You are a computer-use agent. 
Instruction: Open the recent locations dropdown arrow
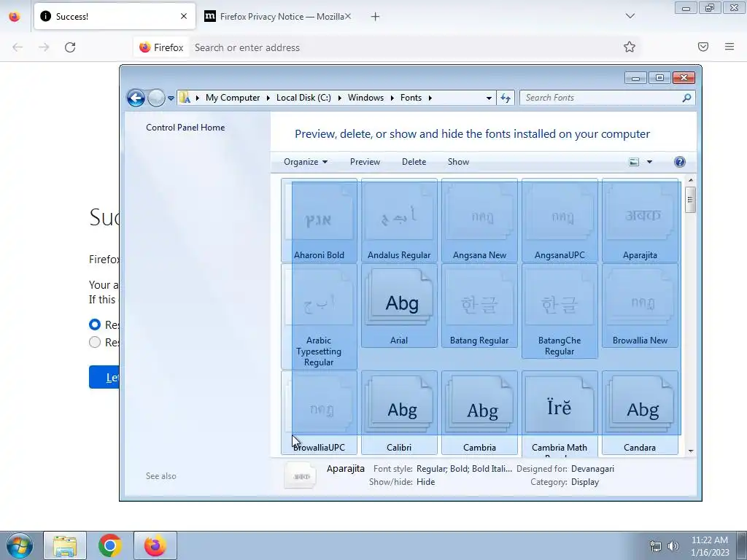pos(171,98)
